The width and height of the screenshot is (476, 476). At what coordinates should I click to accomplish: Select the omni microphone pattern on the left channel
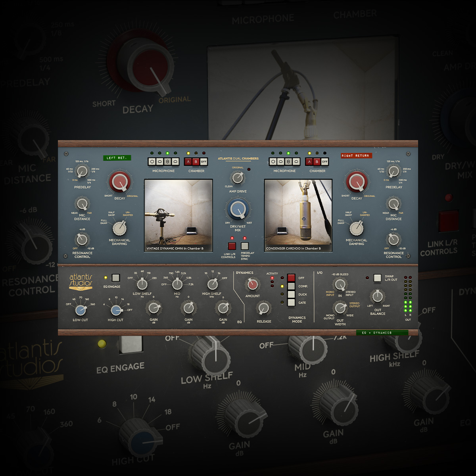pos(152,161)
